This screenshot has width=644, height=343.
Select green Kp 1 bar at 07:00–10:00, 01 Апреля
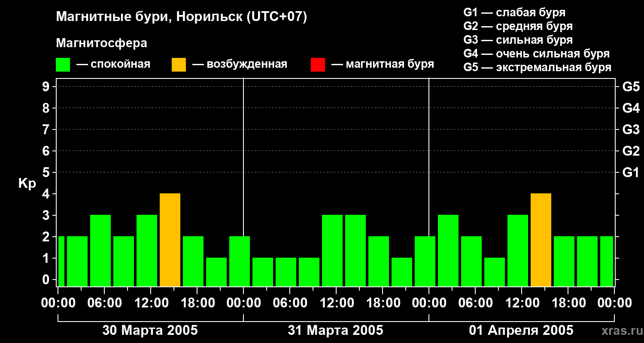point(495,272)
